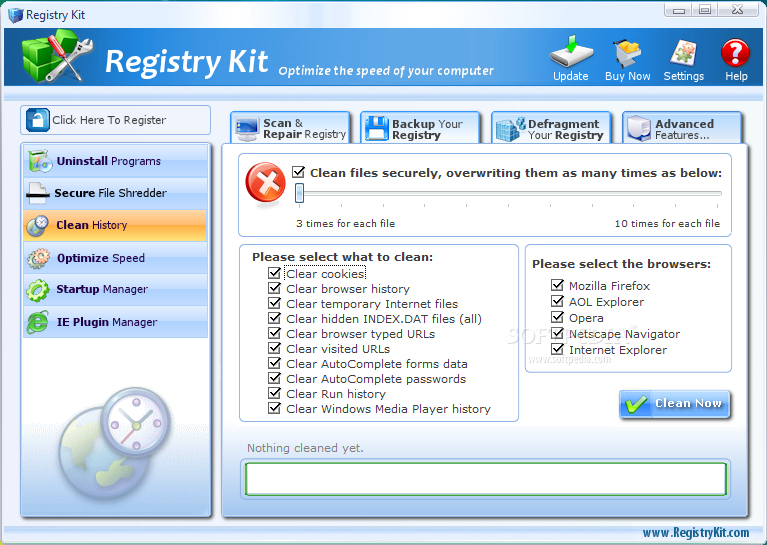Screen dimensions: 767x545
Task: Toggle Clear AutoComplete passwords checkbox
Action: (274, 379)
